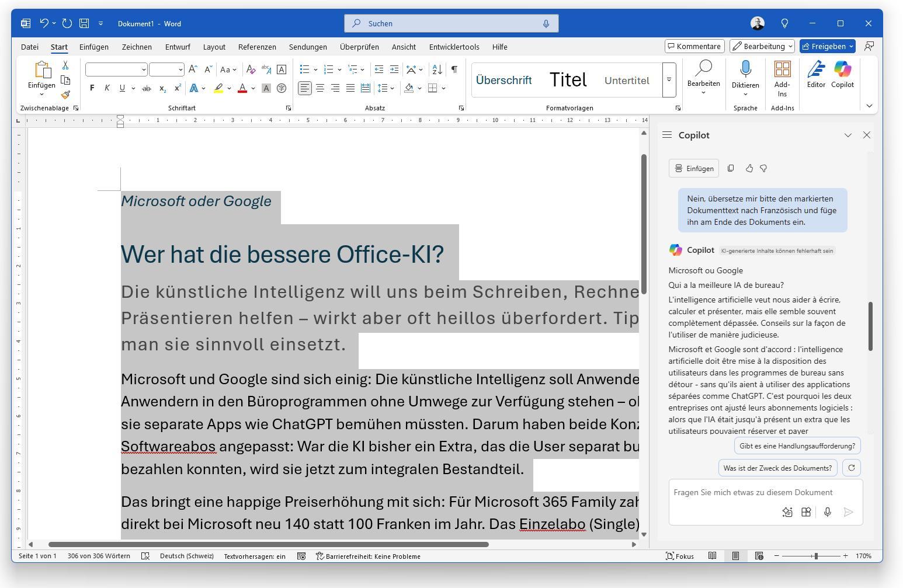
Task: Save document with the floppy disk icon
Action: pos(84,23)
